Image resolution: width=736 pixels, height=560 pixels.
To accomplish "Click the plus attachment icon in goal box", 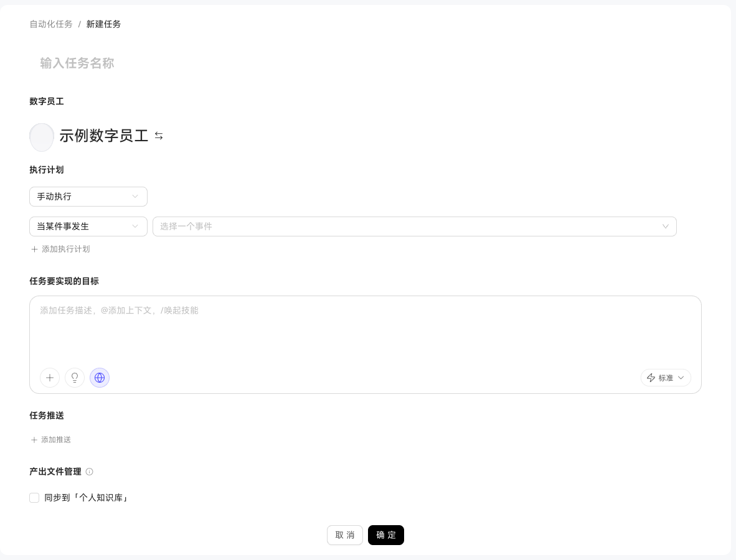I will pos(50,378).
